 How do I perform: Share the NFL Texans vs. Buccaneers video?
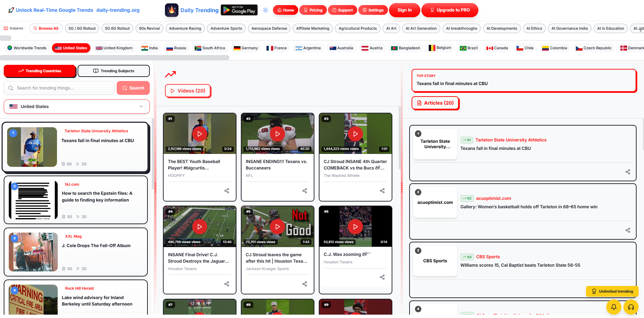(x=305, y=191)
